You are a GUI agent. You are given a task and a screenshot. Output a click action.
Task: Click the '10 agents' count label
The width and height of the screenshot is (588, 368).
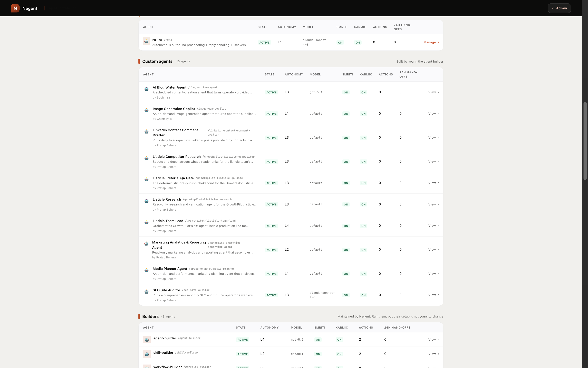tap(183, 61)
